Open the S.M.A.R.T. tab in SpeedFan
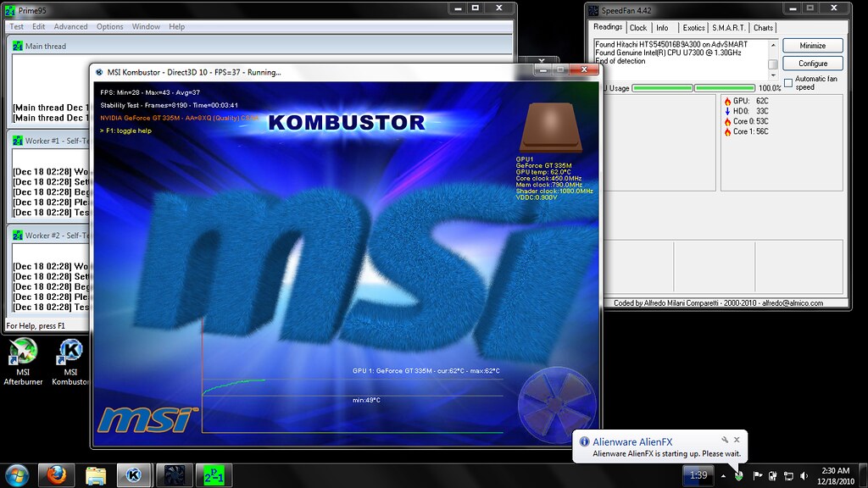868x488 pixels. (728, 28)
